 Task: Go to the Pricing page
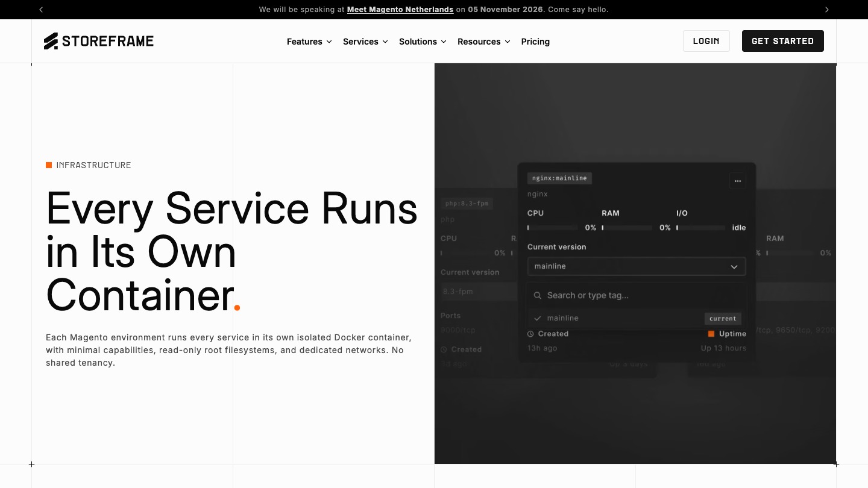pos(535,42)
